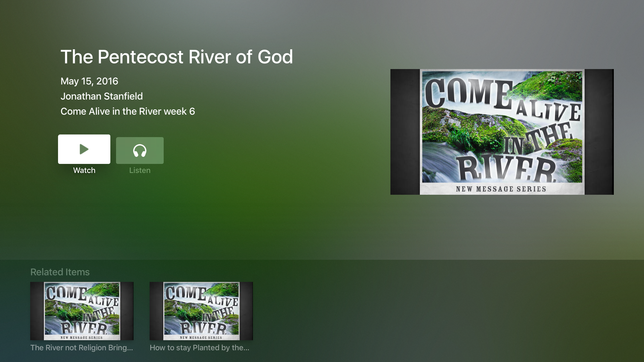Select the date May 15, 2016
644x362 pixels.
(89, 81)
